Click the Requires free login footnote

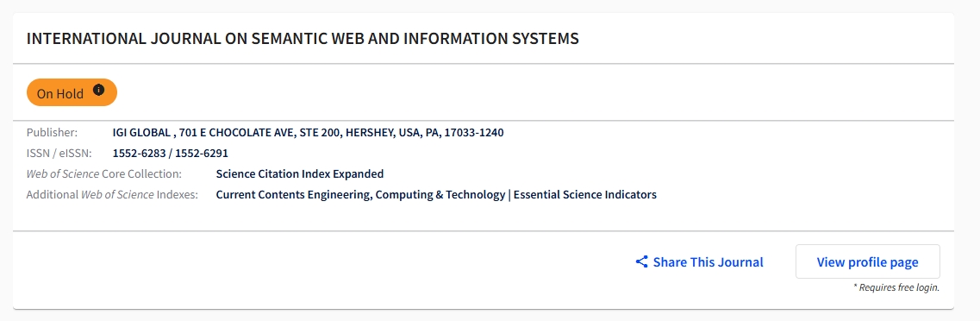(x=896, y=288)
